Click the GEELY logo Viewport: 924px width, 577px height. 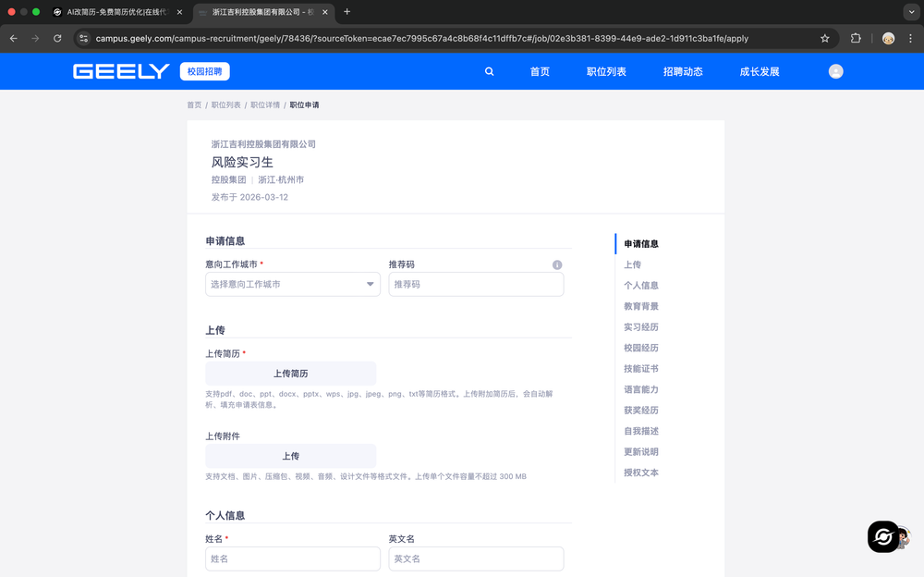pyautogui.click(x=121, y=71)
